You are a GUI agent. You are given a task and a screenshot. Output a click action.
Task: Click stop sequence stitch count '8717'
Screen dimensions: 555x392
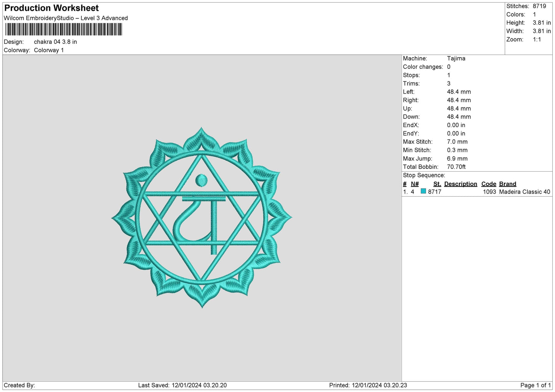(x=434, y=192)
